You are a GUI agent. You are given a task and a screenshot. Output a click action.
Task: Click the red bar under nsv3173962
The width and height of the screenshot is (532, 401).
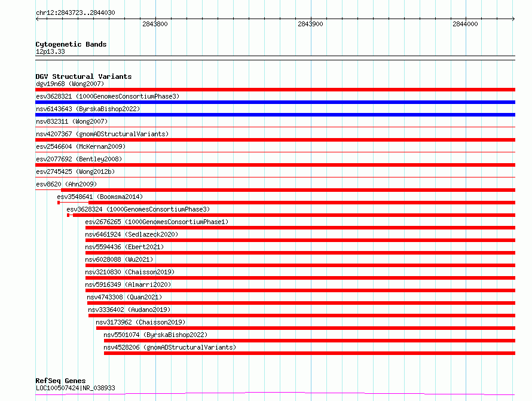coord(305,328)
